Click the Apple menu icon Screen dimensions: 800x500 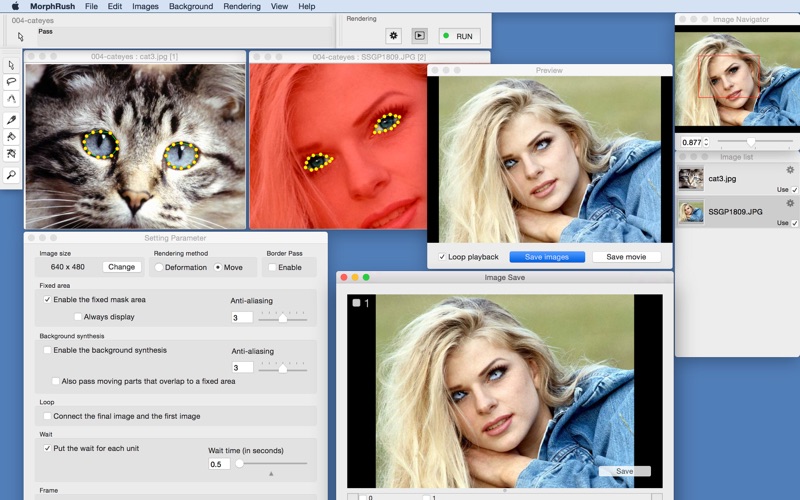click(x=15, y=6)
